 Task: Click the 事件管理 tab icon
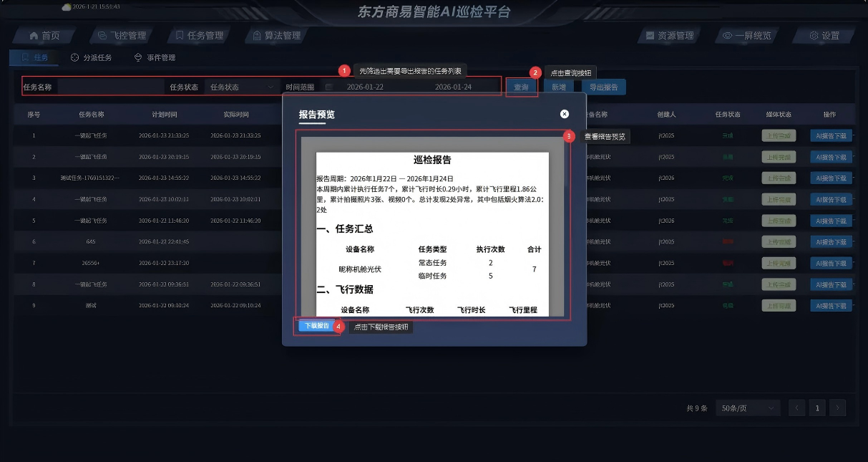(138, 57)
